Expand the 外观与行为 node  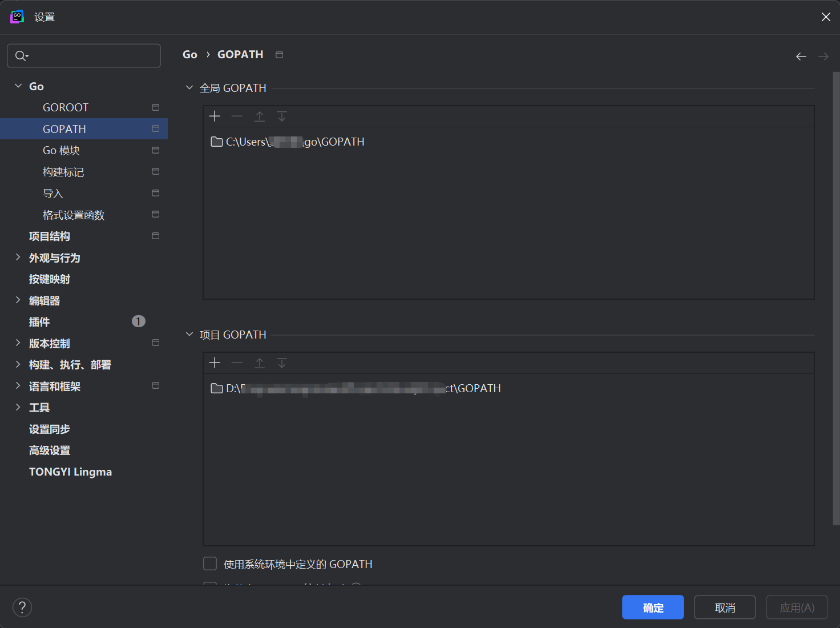click(18, 257)
